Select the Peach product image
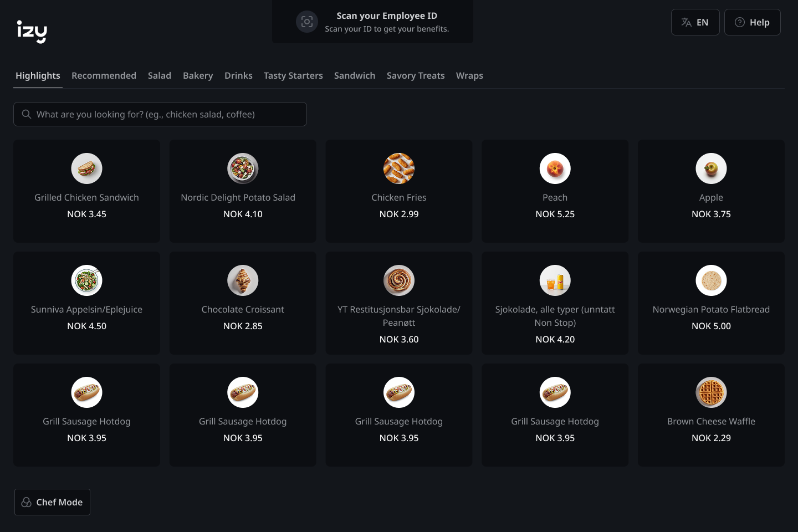 (x=555, y=168)
